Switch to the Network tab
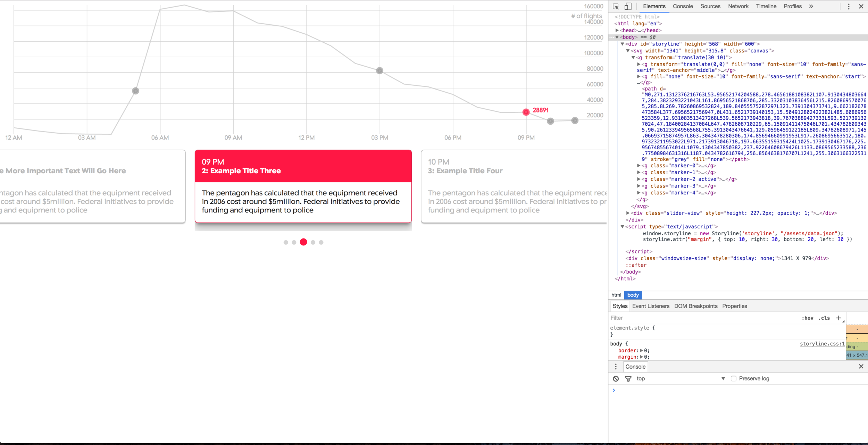This screenshot has height=445, width=868. coord(738,7)
